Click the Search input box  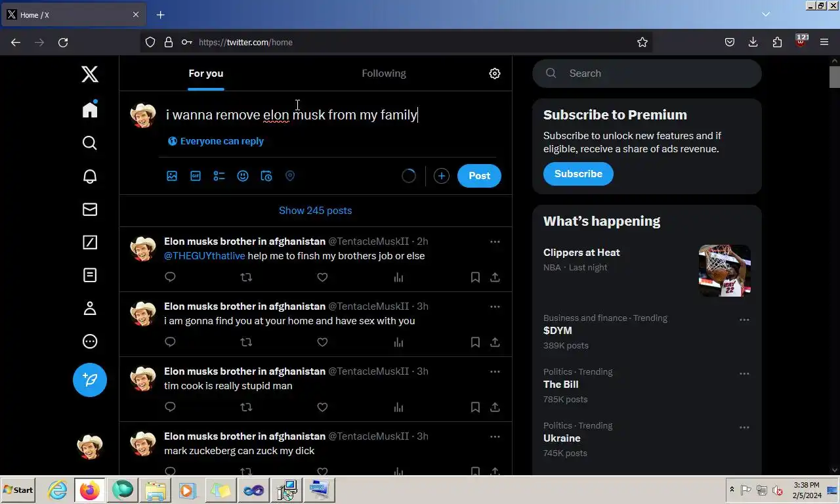(x=647, y=73)
